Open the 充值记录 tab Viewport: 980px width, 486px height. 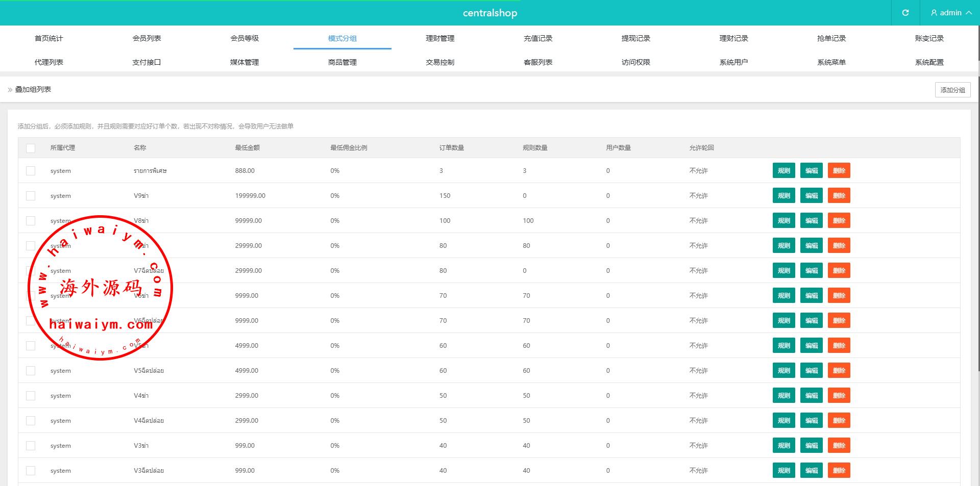point(538,38)
